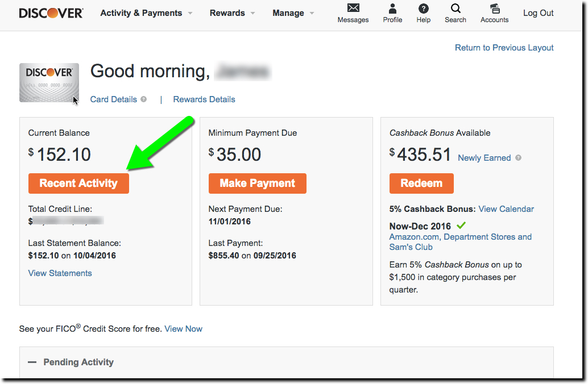The image size is (588, 384).
Task: Open View Statements link
Action: tap(60, 273)
